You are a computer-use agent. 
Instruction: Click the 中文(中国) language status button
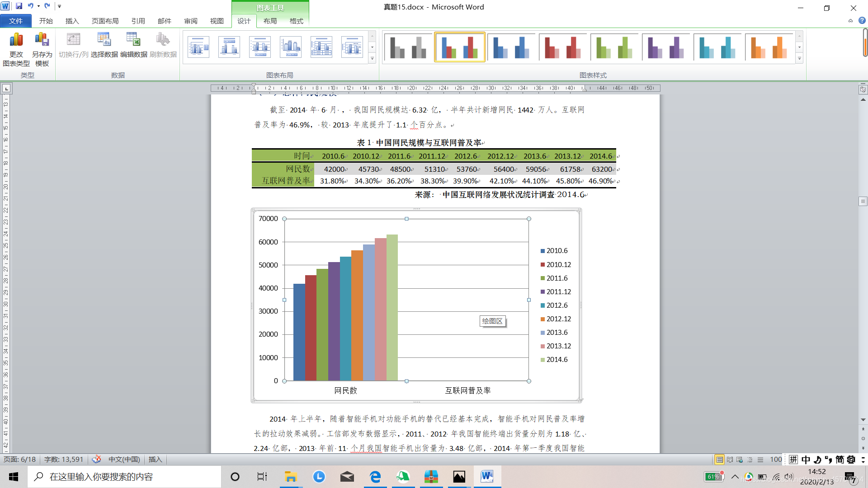tap(124, 460)
